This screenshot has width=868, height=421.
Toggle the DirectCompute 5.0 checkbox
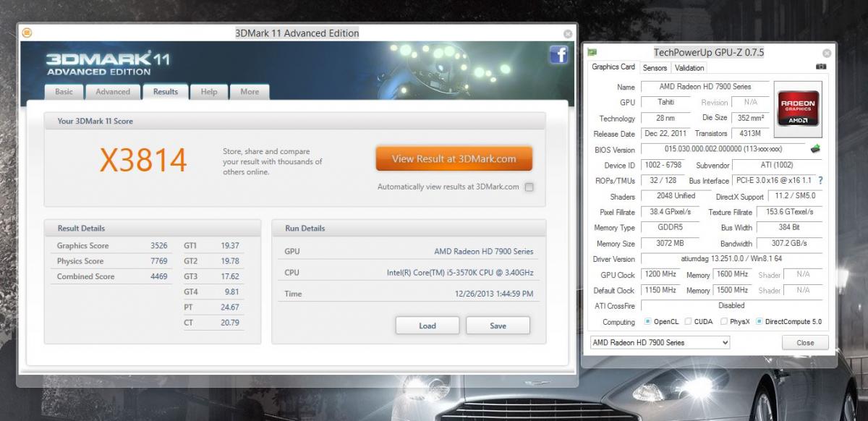click(x=759, y=322)
